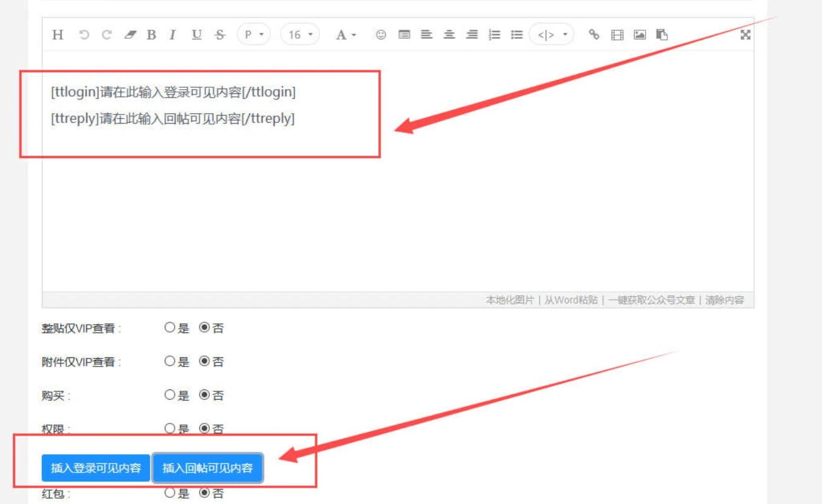Open the paragraph format P dropdown
The width and height of the screenshot is (822, 504).
[x=254, y=35]
